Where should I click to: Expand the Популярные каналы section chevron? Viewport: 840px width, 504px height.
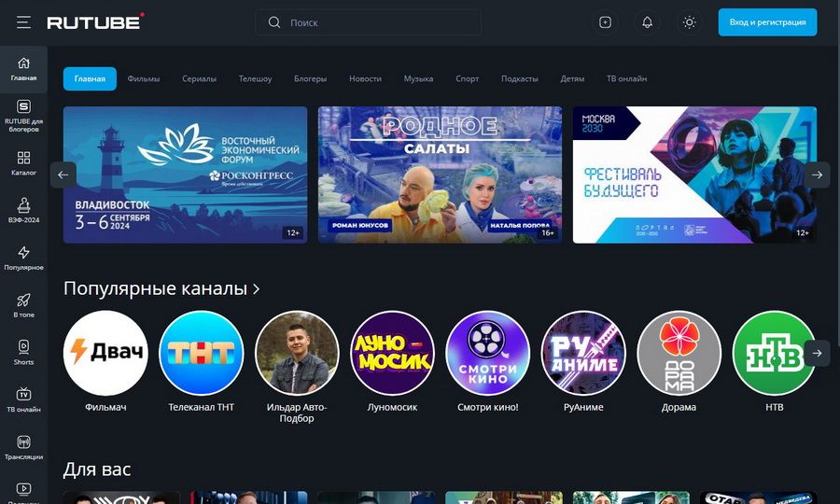pyautogui.click(x=256, y=289)
